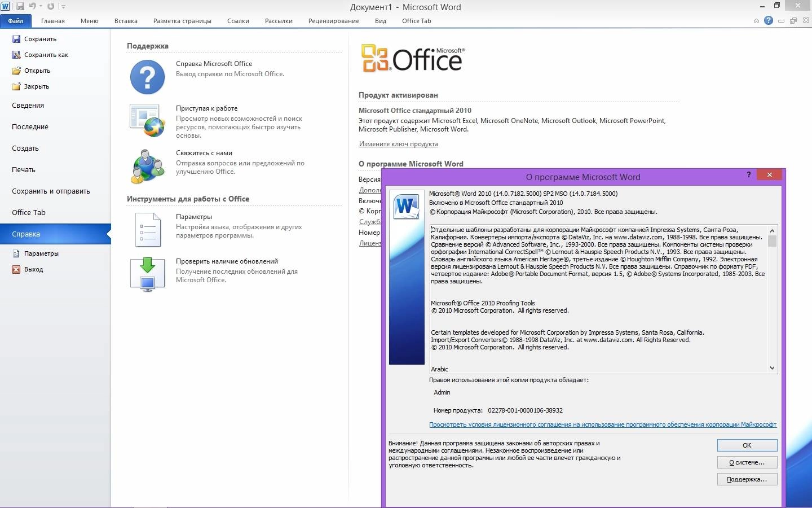Image resolution: width=812 pixels, height=508 pixels.
Task: Open the Ссылки ribbon tab
Action: 238,21
